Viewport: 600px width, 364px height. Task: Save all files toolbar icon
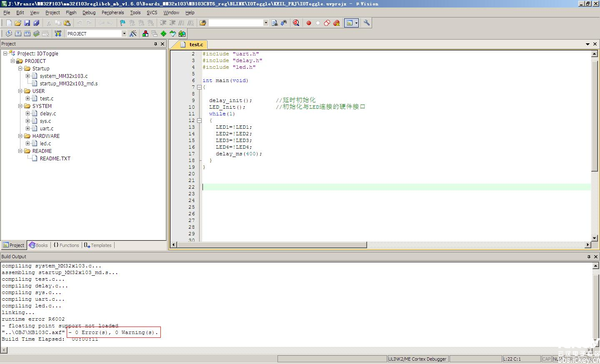[36, 23]
